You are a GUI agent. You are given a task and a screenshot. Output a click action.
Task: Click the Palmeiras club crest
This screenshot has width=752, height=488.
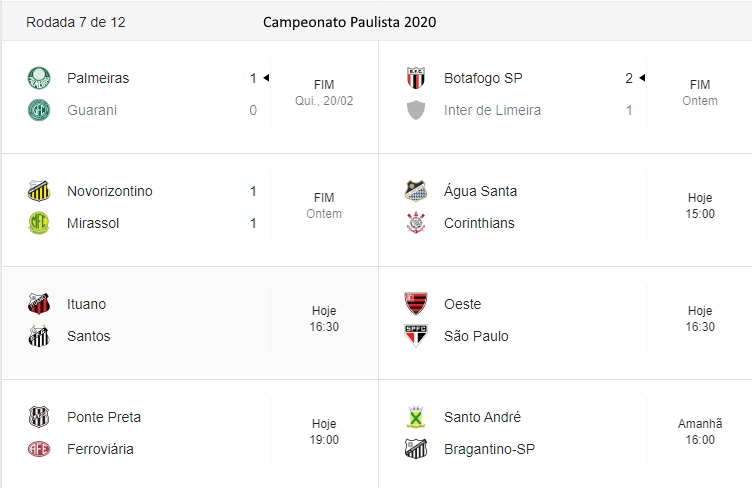coord(39,79)
